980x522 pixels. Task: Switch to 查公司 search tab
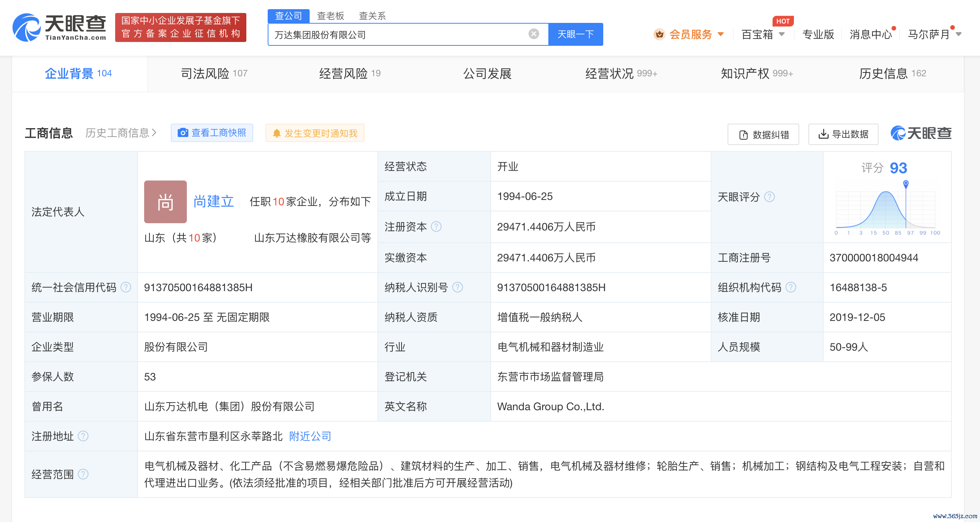(289, 16)
